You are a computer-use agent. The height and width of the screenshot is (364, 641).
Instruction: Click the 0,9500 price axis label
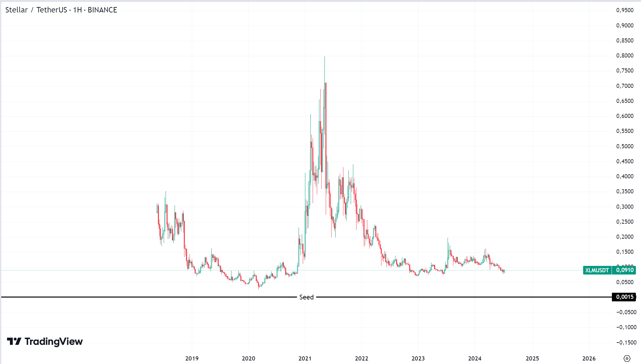coord(625,10)
